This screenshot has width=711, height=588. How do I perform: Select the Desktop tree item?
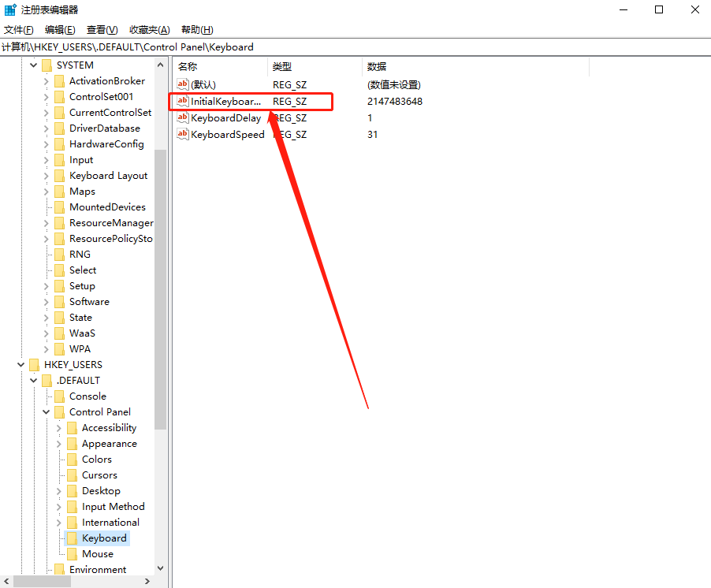click(x=103, y=490)
